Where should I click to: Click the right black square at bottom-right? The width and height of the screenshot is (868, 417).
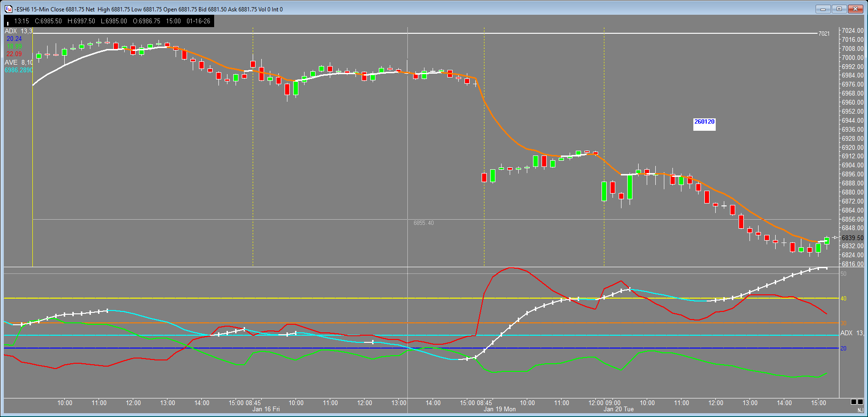pyautogui.click(x=860, y=402)
